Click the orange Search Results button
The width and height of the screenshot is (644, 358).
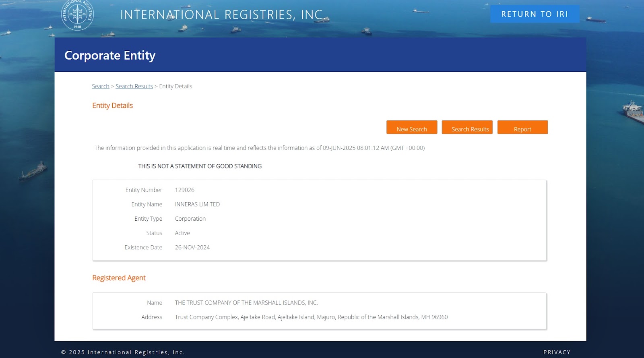[467, 127]
